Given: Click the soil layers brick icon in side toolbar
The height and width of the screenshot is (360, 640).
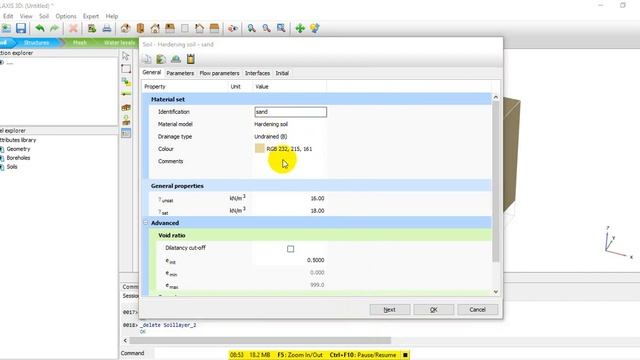Looking at the screenshot, I should click(126, 107).
